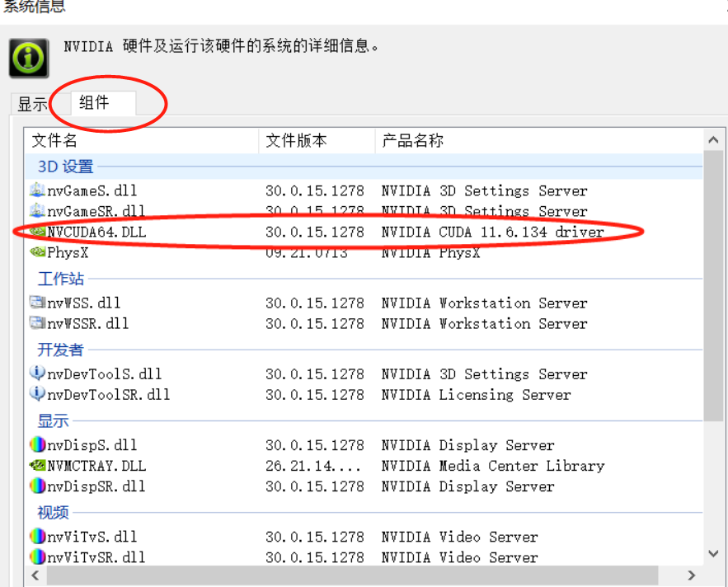Click the horizontal scrollbar left arrow

point(35,575)
